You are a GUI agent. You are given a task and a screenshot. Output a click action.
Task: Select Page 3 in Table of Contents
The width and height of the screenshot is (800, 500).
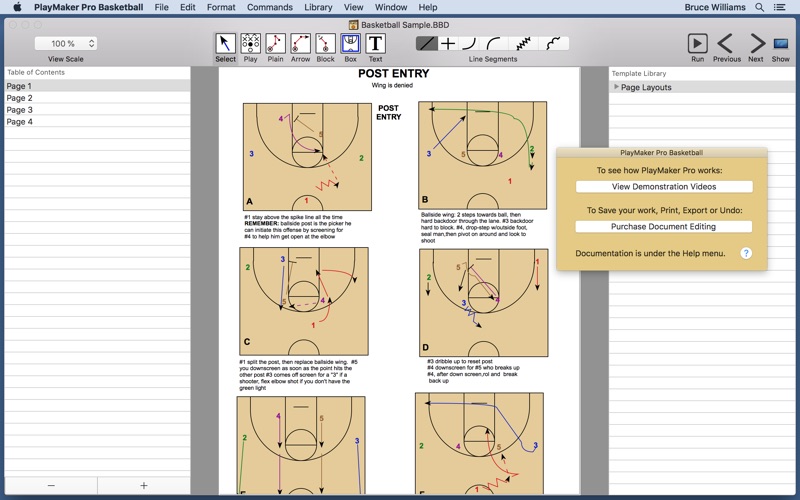point(97,110)
